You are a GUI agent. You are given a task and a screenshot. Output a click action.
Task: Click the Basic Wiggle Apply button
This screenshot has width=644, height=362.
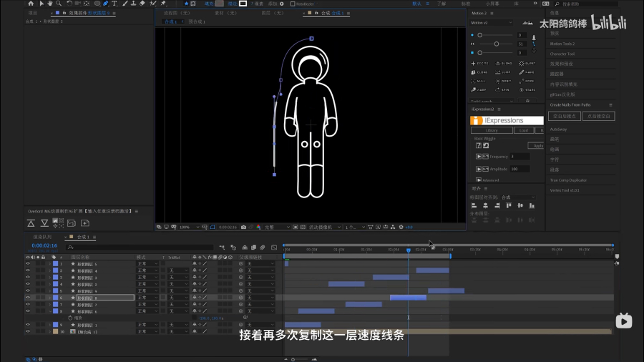[x=536, y=146]
